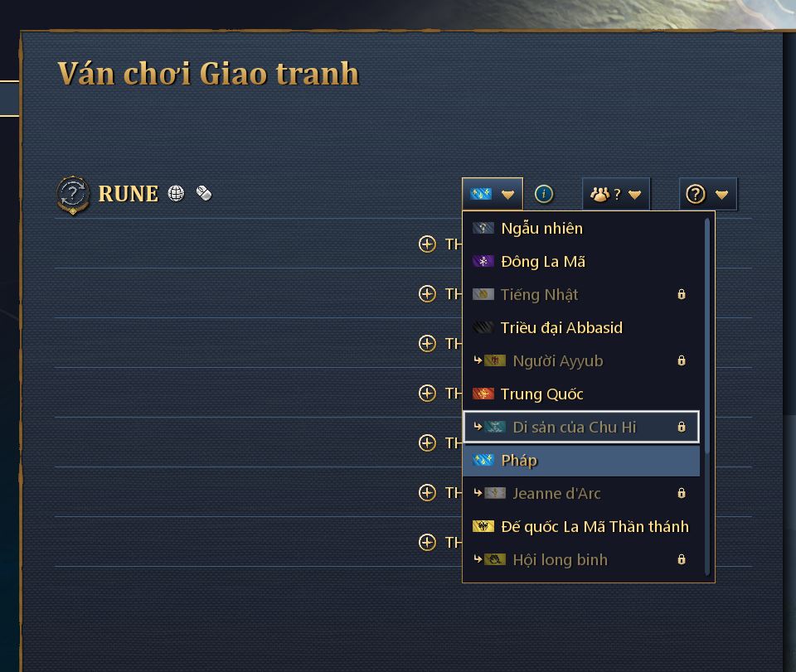Click the lock icon next to Jeanne d'Arc
This screenshot has width=796, height=672.
coord(681,493)
